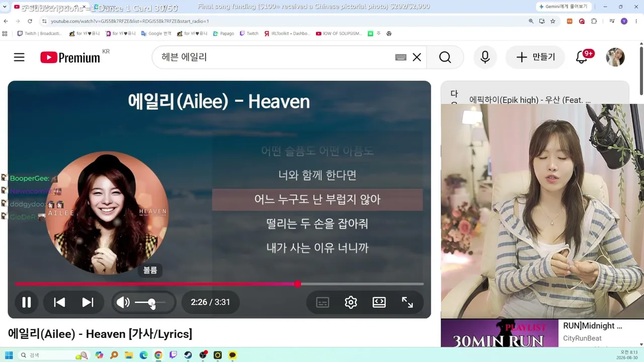Click the video title 에일리(Ailee) - Heaven [가사/Lyrics]
644x362 pixels.
click(100, 334)
